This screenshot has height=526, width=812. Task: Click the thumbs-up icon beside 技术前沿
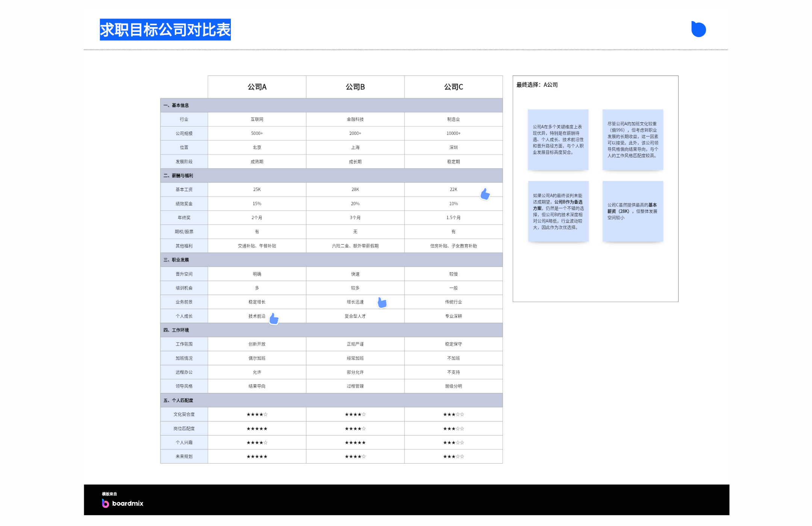coord(274,319)
